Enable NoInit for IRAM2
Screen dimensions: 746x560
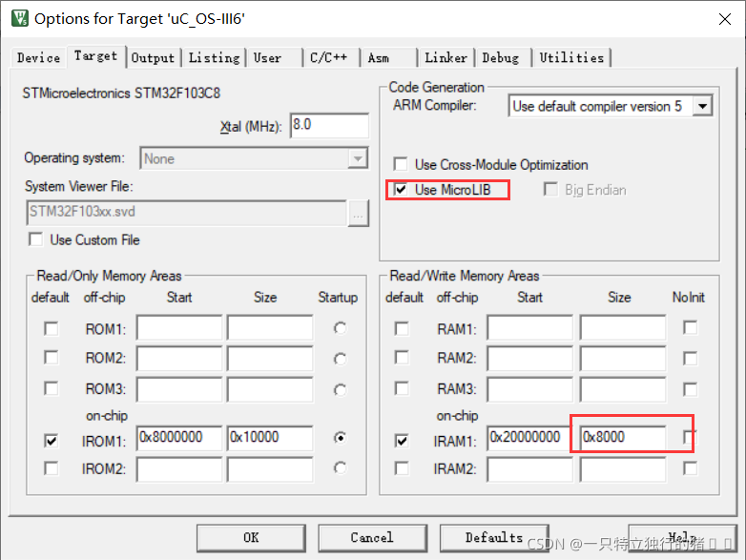pyautogui.click(x=690, y=468)
